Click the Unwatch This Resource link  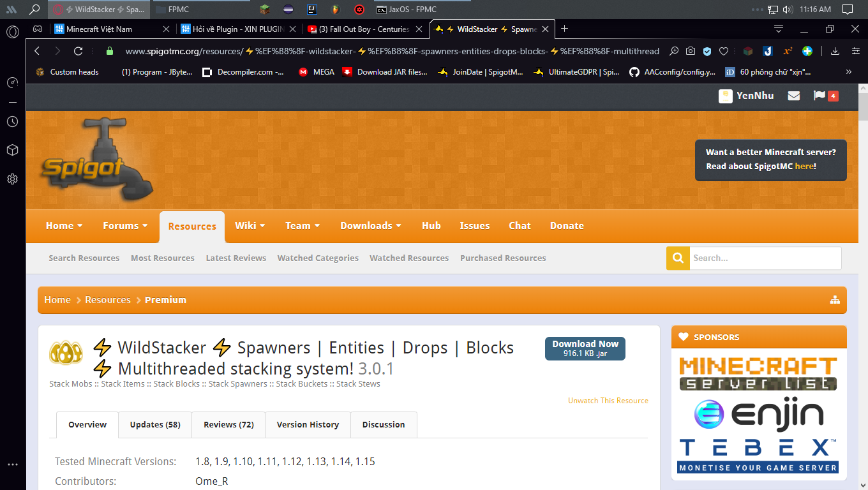coord(608,401)
